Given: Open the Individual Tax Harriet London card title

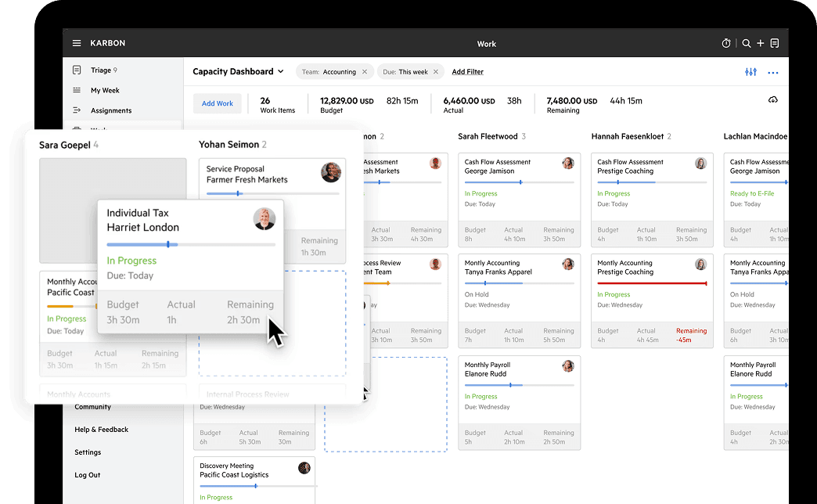Looking at the screenshot, I should tap(142, 220).
